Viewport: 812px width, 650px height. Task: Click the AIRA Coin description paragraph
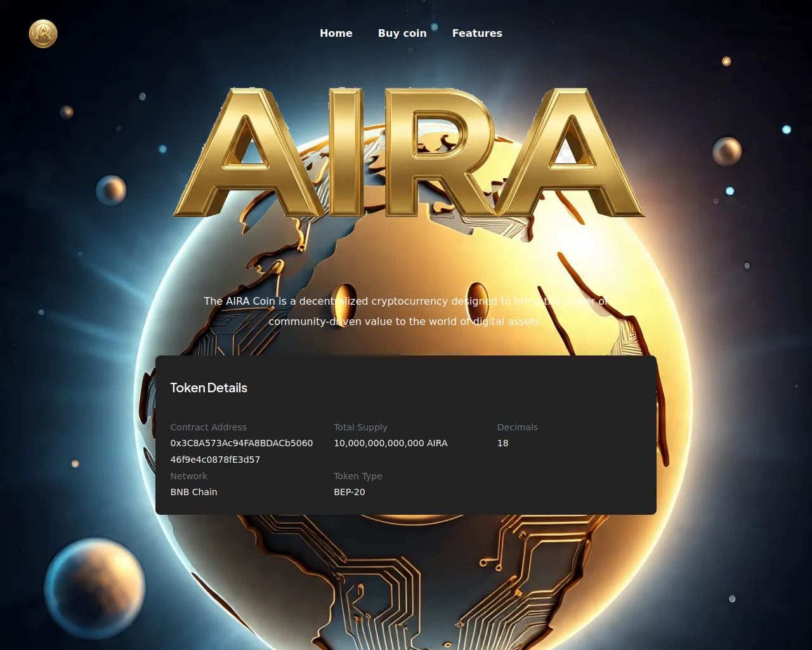(406, 311)
